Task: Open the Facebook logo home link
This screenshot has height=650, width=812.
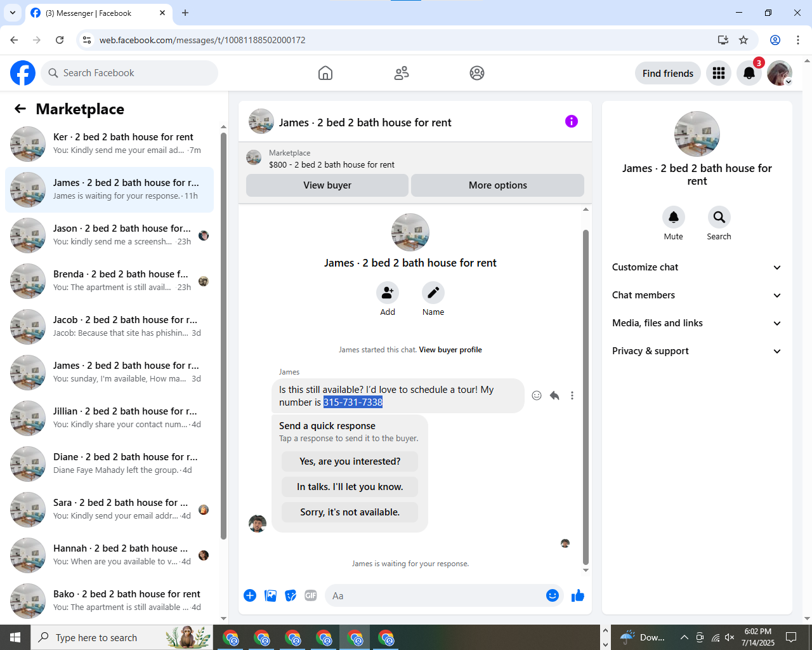Action: point(23,73)
